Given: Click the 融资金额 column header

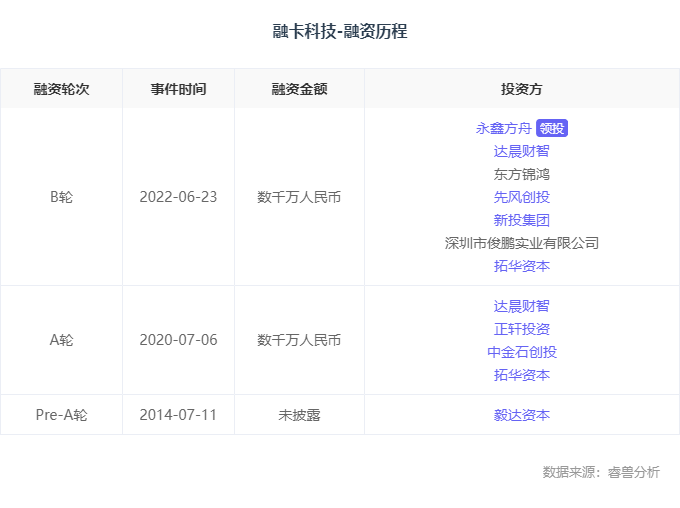Looking at the screenshot, I should pos(299,89).
